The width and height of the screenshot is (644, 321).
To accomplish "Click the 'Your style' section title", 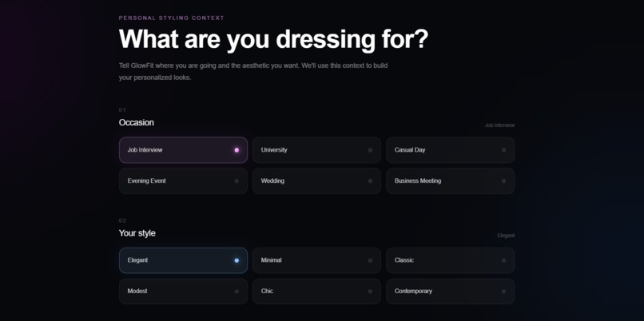I will tap(137, 233).
